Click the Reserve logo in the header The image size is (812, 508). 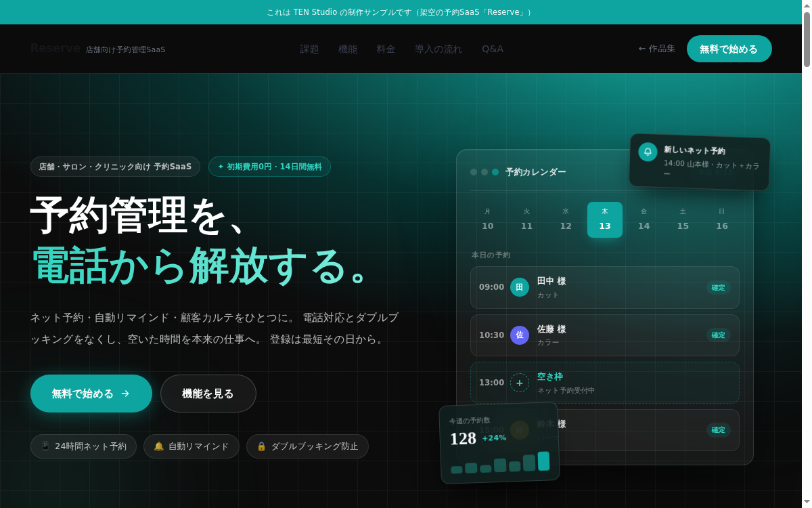tap(55, 48)
